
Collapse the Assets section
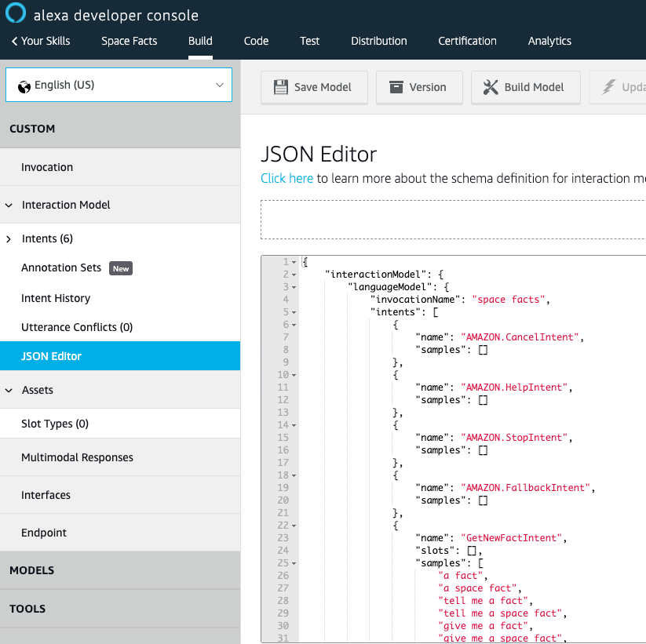click(8, 389)
